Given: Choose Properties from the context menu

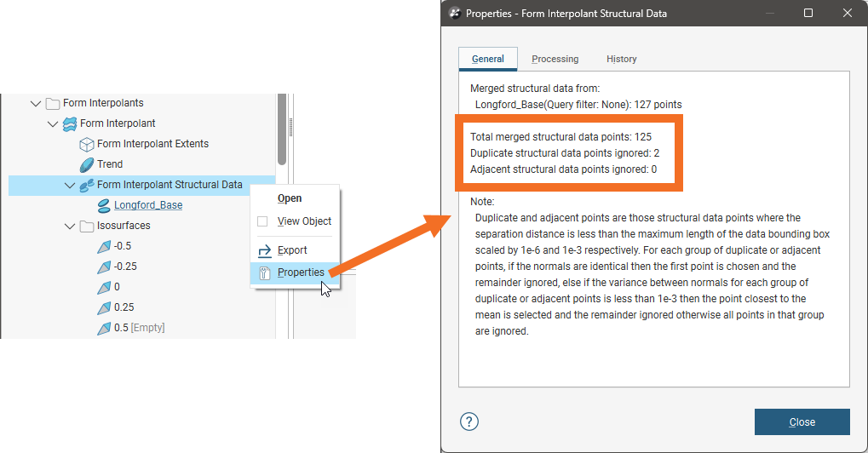Looking at the screenshot, I should click(295, 272).
